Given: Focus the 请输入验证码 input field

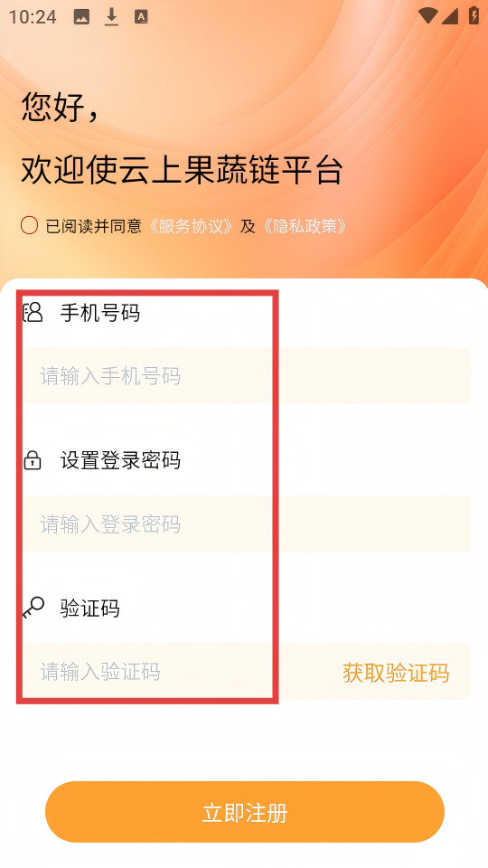Looking at the screenshot, I should tap(177, 672).
